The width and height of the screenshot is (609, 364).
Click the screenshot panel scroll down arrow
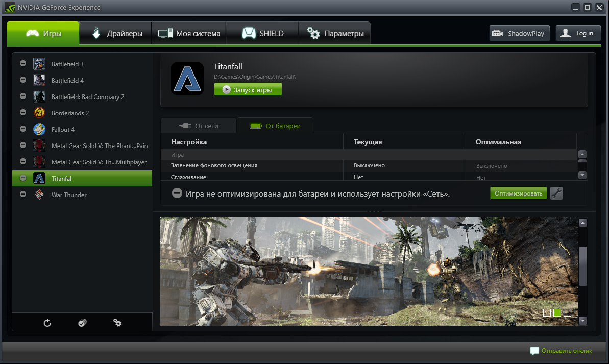coord(582,321)
